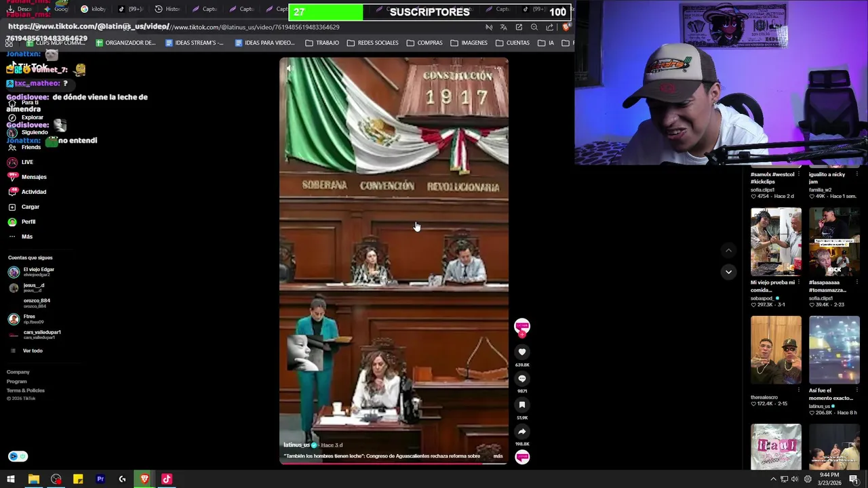This screenshot has height=488, width=868.
Task: Open File Explorer from the taskbar
Action: 33,479
